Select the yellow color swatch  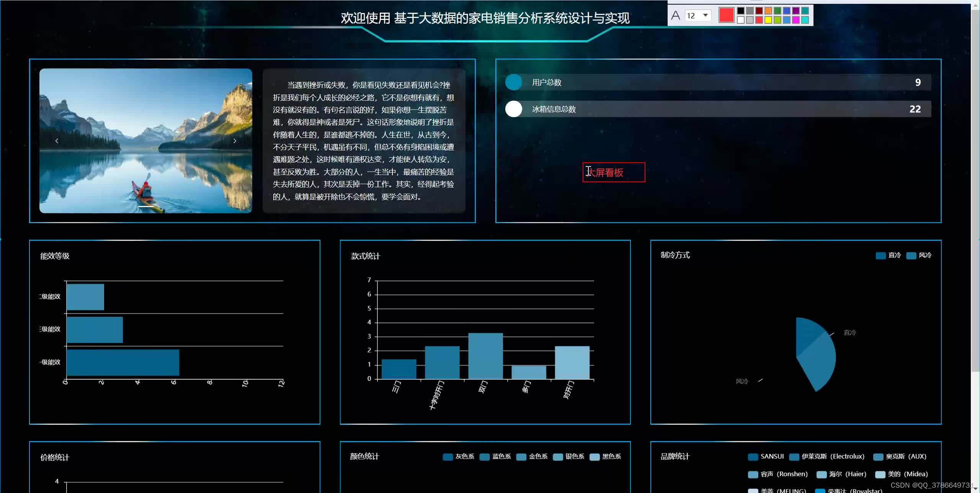tap(768, 20)
